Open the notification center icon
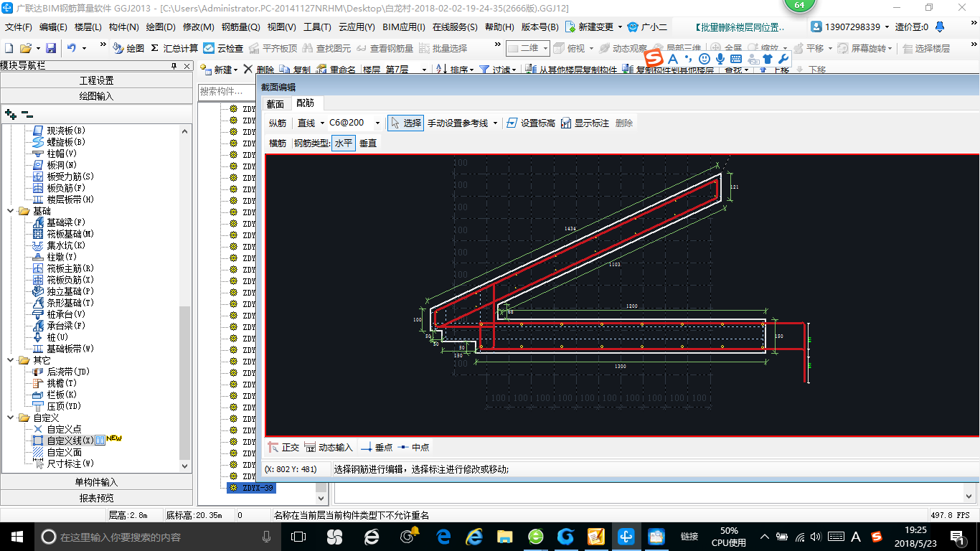Screen dimensions: 980x551 pyautogui.click(x=957, y=536)
